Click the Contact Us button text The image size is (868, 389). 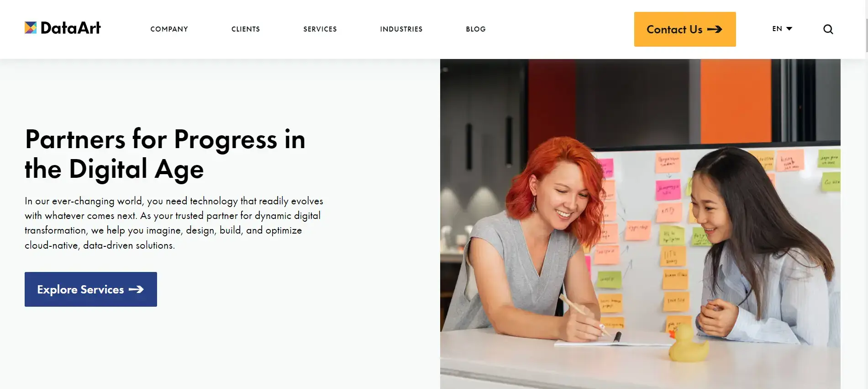[x=674, y=29]
